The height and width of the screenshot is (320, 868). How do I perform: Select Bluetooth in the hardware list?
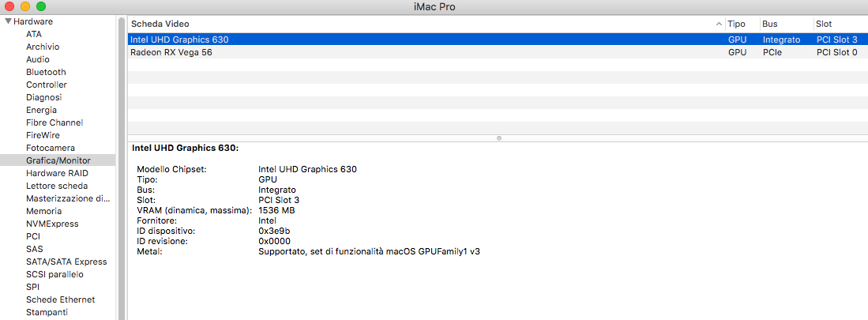point(46,72)
